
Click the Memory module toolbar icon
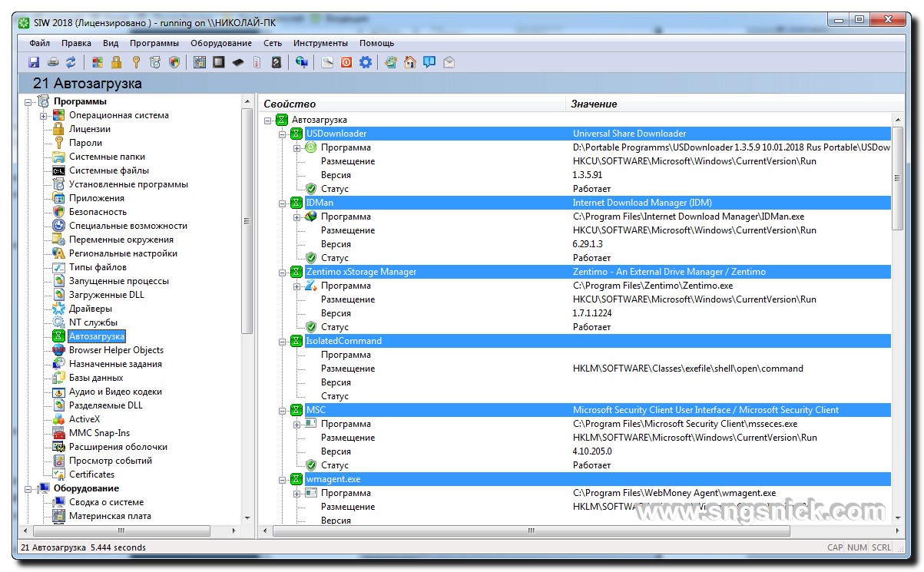[x=238, y=62]
